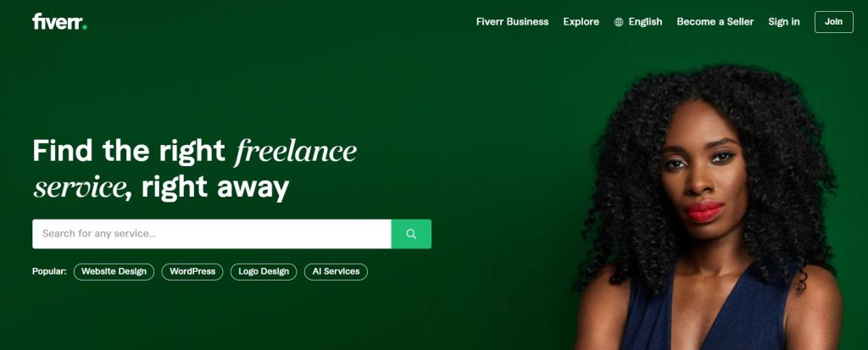Click the Fiverr logo
Viewport: 868px width, 350px height.
point(60,21)
